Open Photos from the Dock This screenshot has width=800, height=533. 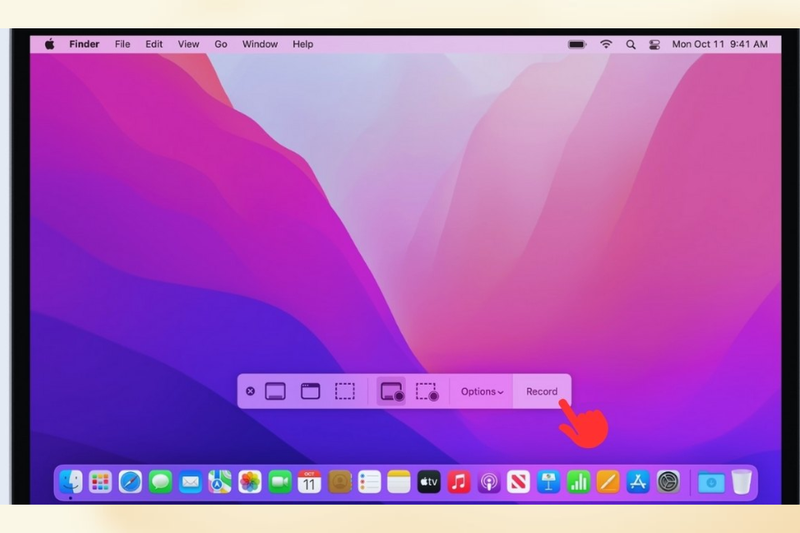tap(249, 482)
